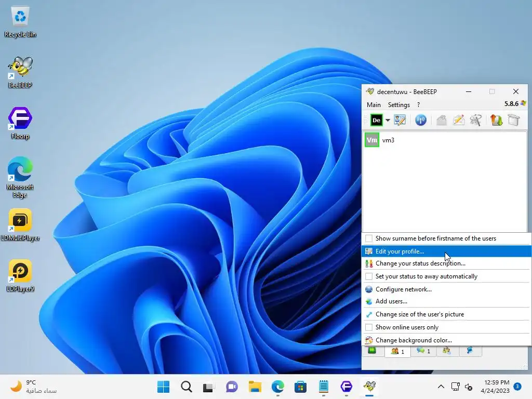Click the Windows flag icon beside version 5.8.6
The image size is (532, 399).
(524, 103)
